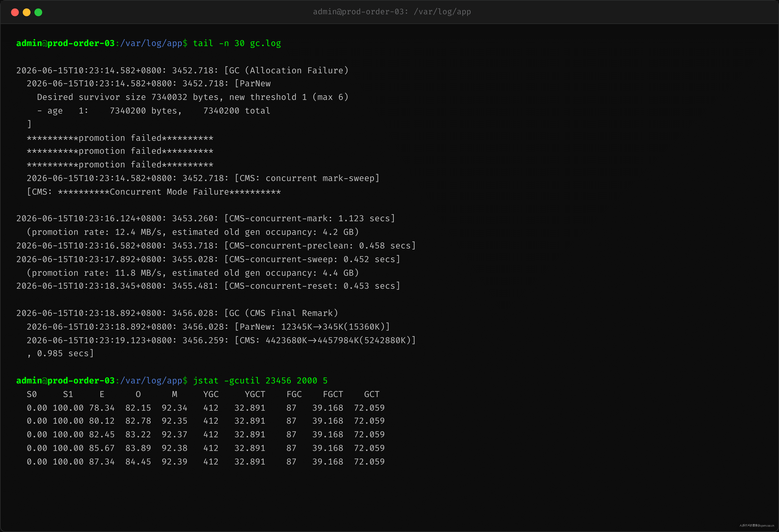Viewport: 779px width, 532px height.
Task: Click the 'YGC' column header
Action: pyautogui.click(x=211, y=394)
